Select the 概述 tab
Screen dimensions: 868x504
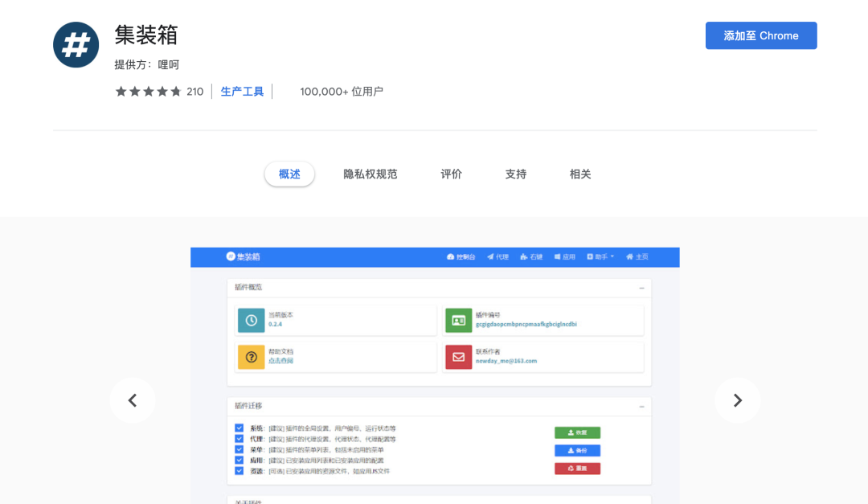[289, 174]
